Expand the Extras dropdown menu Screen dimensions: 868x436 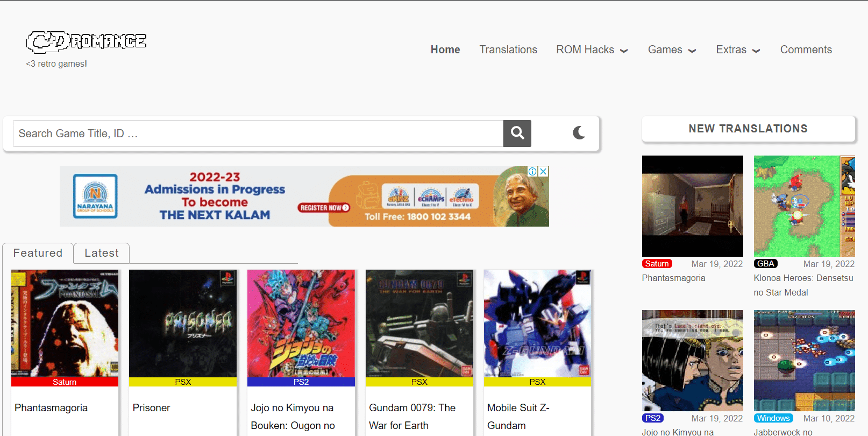[x=738, y=50]
